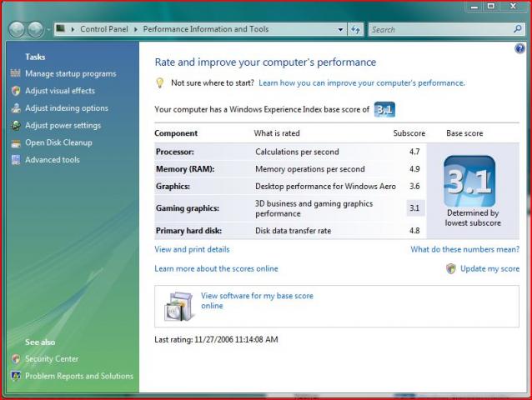
Task: Click the Last rating date text
Action: (216, 340)
